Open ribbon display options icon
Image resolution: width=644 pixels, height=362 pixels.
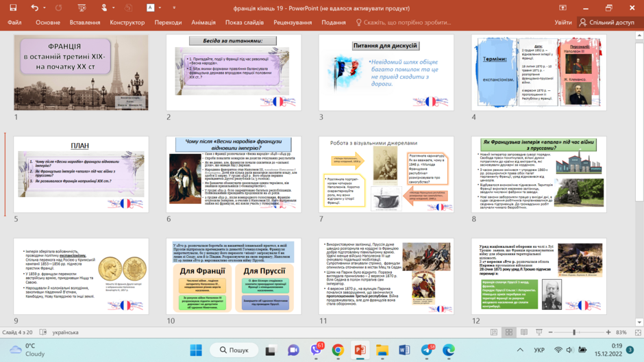[562, 8]
